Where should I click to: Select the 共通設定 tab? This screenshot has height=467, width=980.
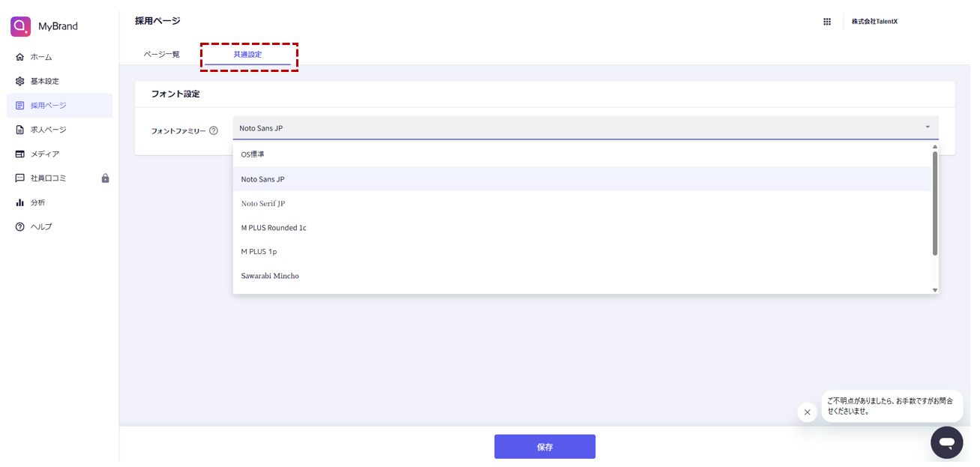pos(247,55)
